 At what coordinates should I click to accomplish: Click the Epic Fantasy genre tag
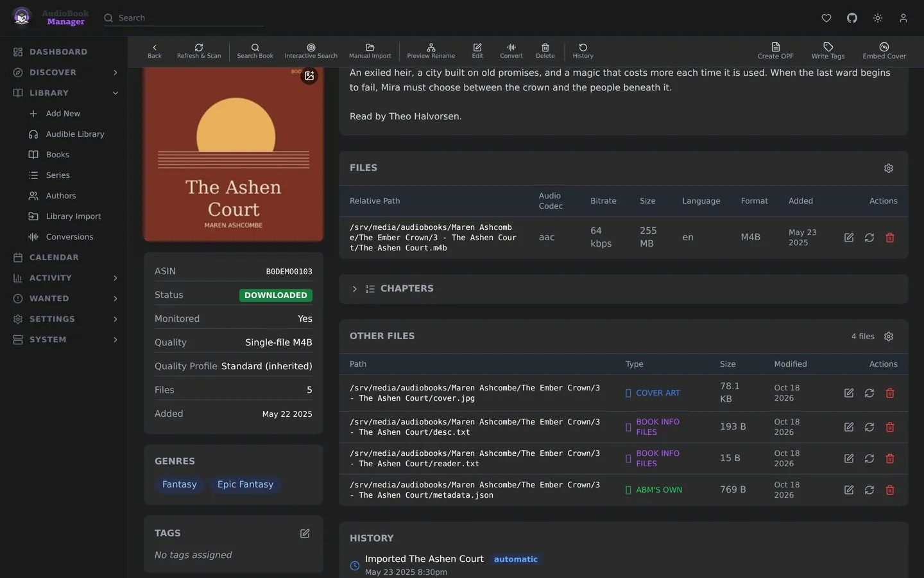245,484
